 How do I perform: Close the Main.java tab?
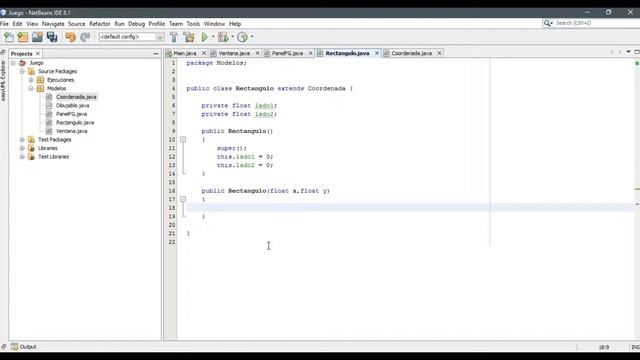[x=204, y=53]
